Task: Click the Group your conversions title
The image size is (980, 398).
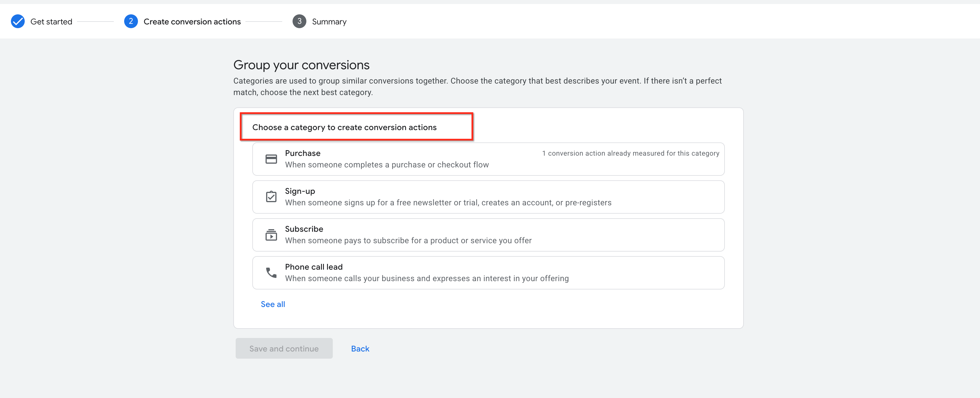Action: pos(301,65)
